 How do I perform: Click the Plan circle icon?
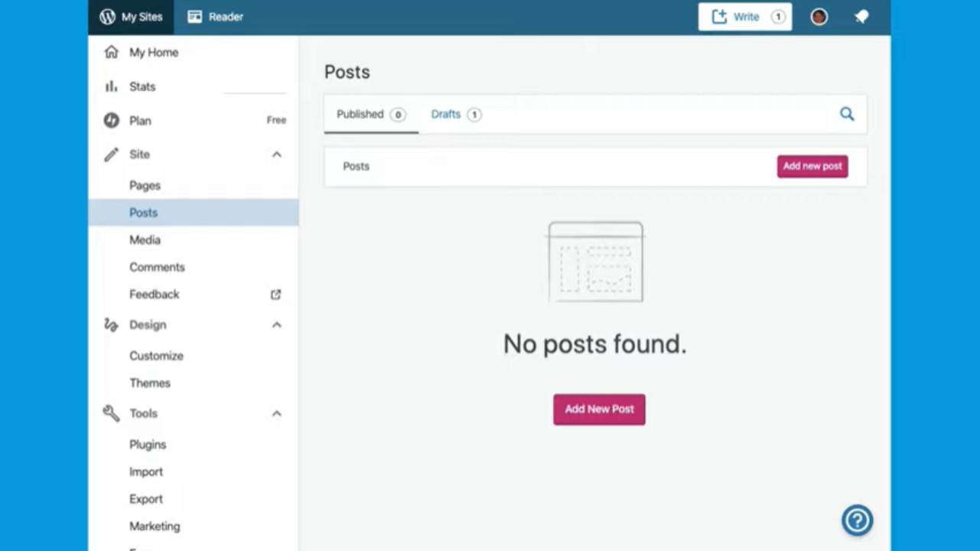[x=112, y=120]
